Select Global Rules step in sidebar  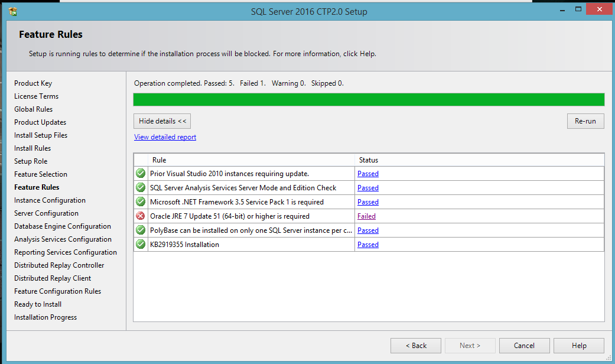click(x=33, y=109)
